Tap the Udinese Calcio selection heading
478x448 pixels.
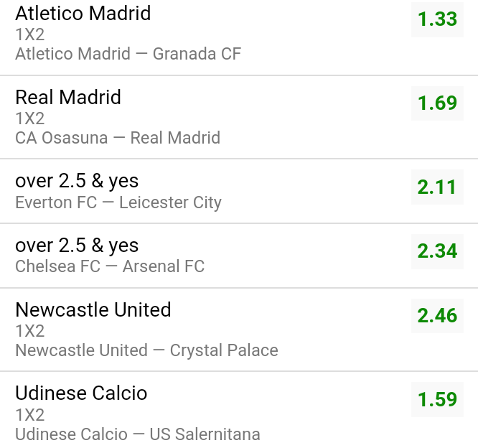81,393
